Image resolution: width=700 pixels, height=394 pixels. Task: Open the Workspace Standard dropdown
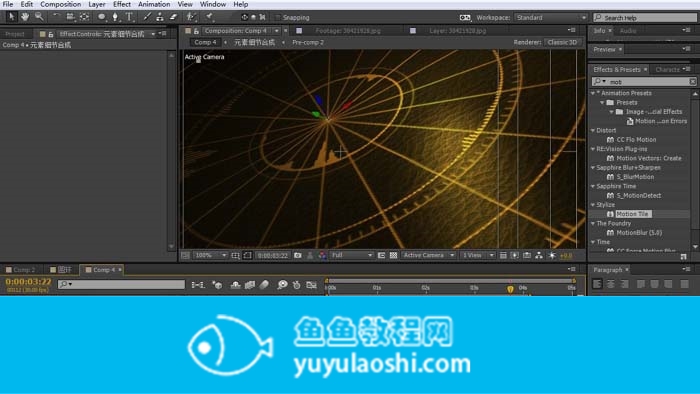click(x=551, y=17)
